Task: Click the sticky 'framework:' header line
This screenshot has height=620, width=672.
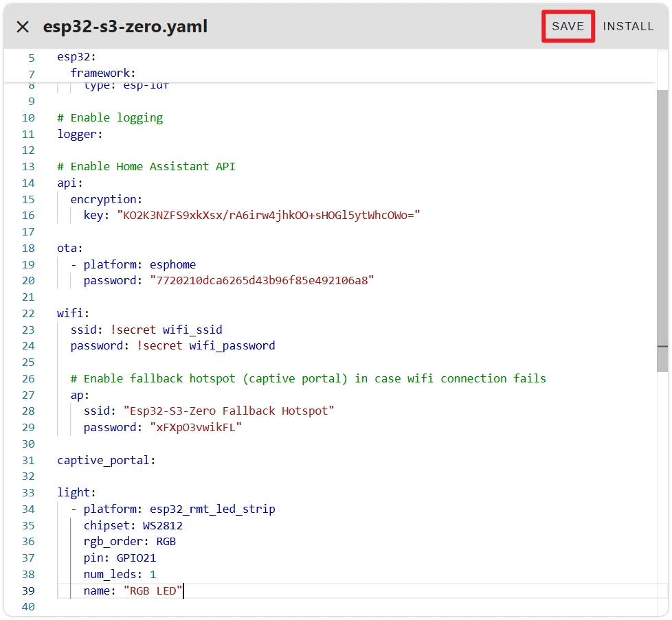Action: pyautogui.click(x=103, y=73)
